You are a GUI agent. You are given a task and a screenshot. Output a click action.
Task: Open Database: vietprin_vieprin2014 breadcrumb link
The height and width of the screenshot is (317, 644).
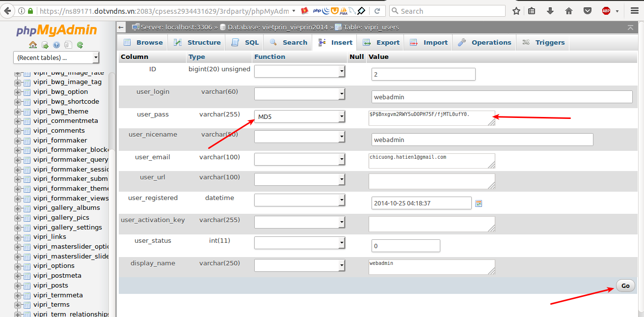pos(278,27)
